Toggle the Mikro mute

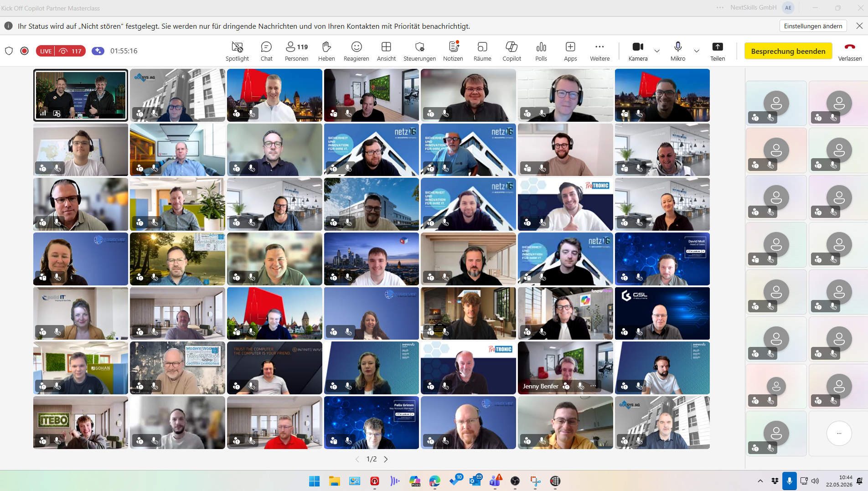click(678, 51)
